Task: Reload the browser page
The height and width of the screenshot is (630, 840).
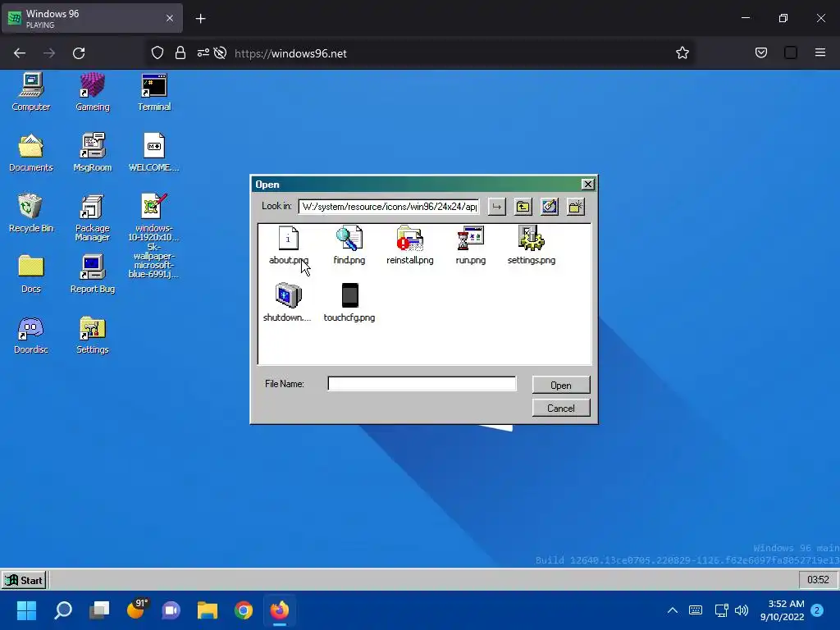Action: (x=79, y=53)
